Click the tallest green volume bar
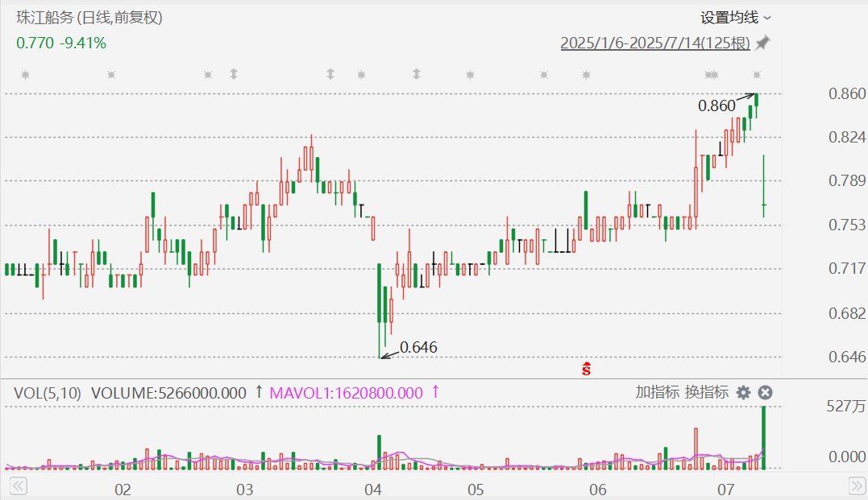The image size is (868, 500). click(x=762, y=437)
